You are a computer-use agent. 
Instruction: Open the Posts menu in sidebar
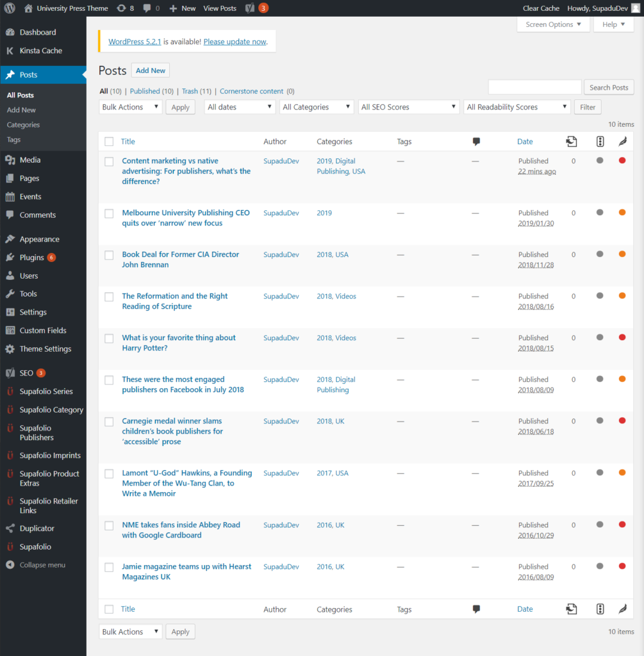click(43, 75)
